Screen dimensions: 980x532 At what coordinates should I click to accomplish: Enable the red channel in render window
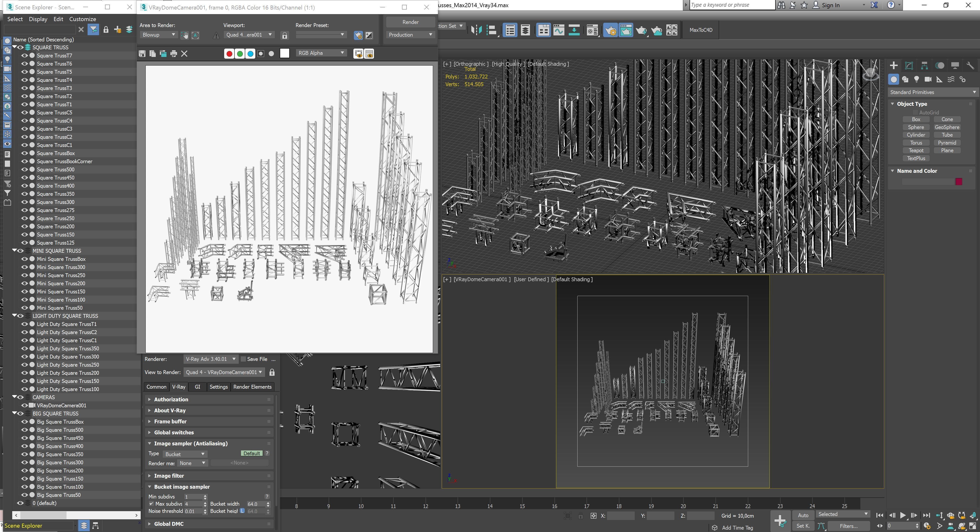(229, 54)
